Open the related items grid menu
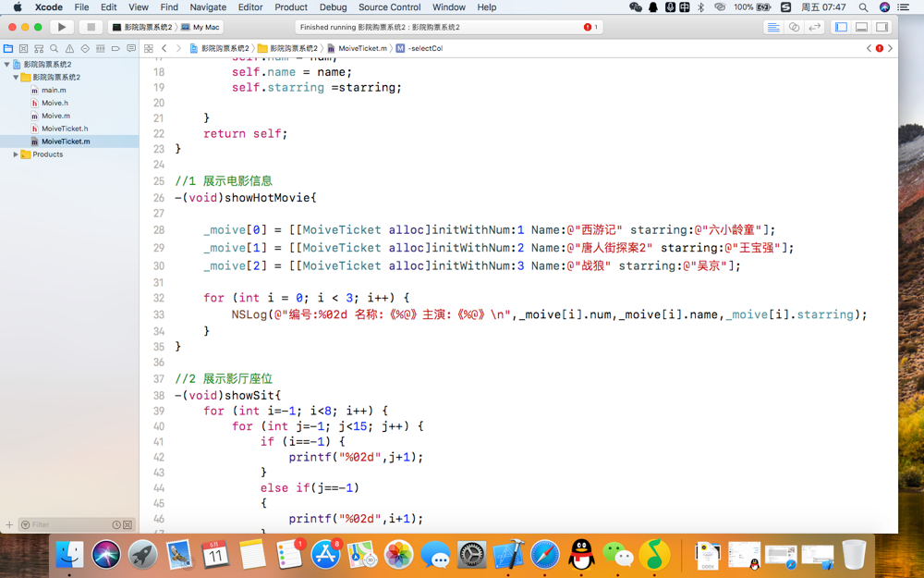The image size is (924, 578). (149, 48)
